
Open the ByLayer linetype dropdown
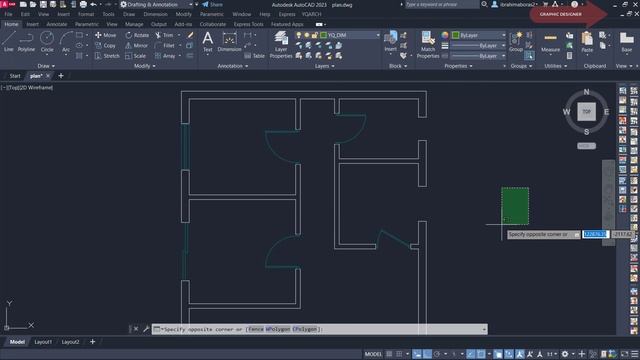479,56
